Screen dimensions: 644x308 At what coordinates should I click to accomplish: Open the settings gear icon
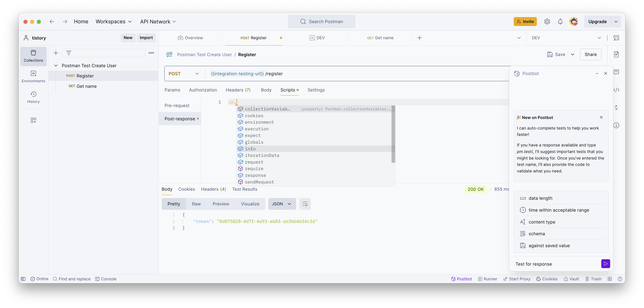tap(547, 21)
